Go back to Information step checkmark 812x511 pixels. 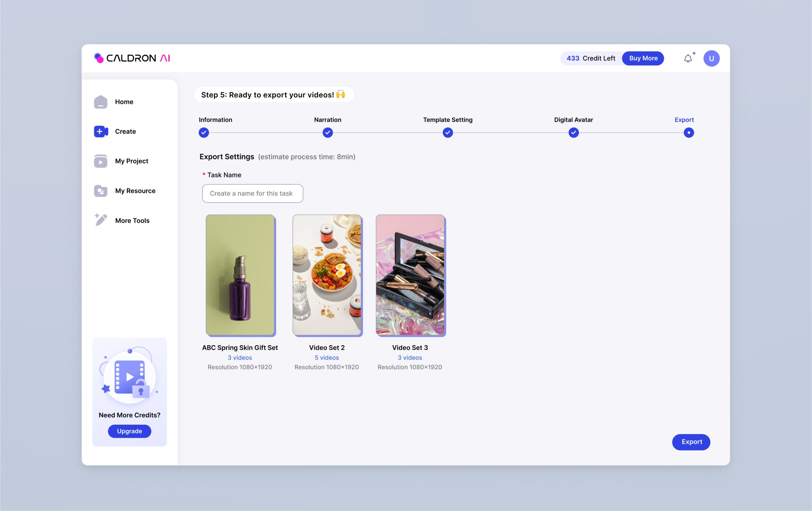[x=204, y=133]
